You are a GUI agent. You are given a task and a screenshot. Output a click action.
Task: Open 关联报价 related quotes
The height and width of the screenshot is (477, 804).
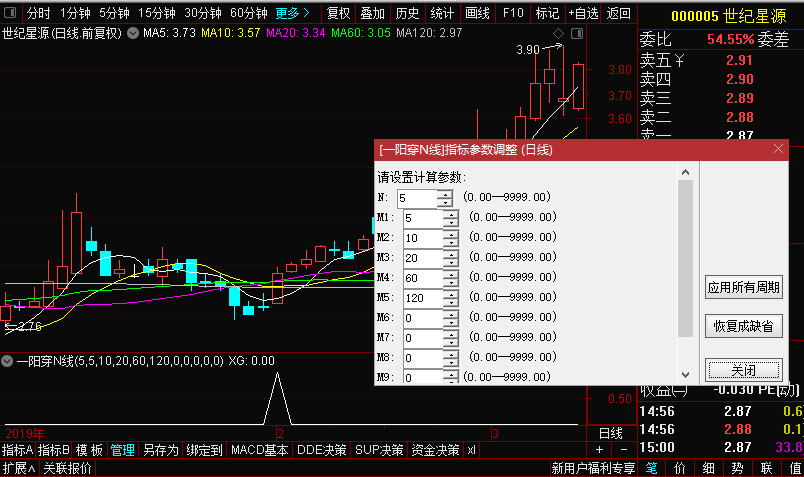pos(67,468)
